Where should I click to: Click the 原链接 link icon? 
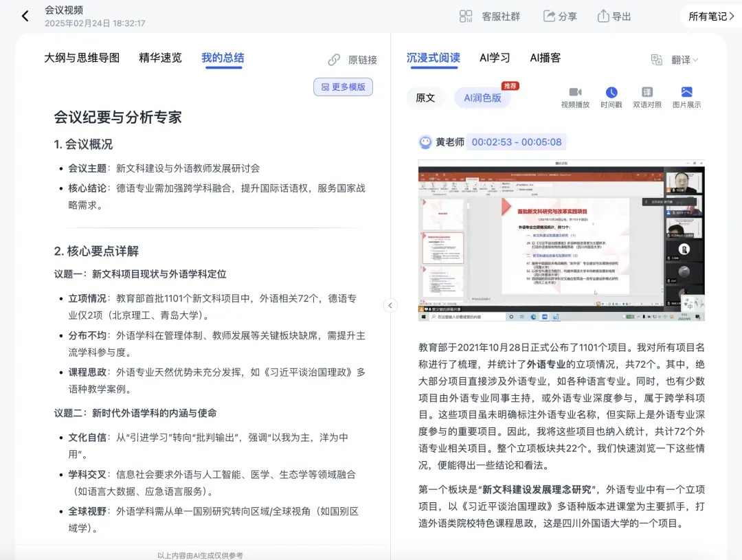point(334,60)
